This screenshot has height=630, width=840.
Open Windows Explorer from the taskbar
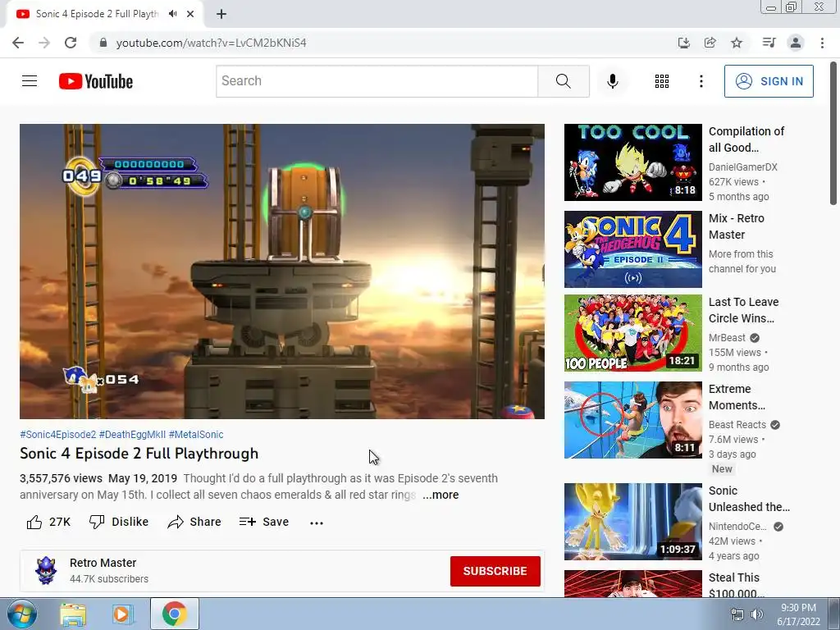pos(73,614)
